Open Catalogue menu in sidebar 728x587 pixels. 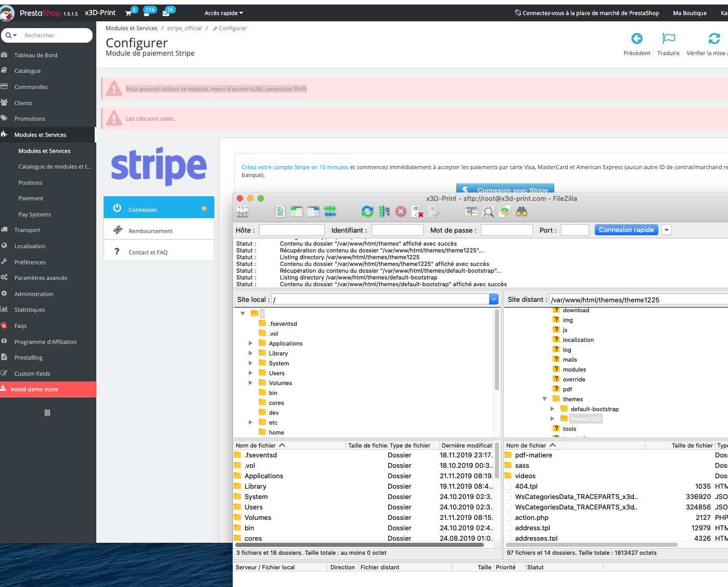(x=28, y=71)
